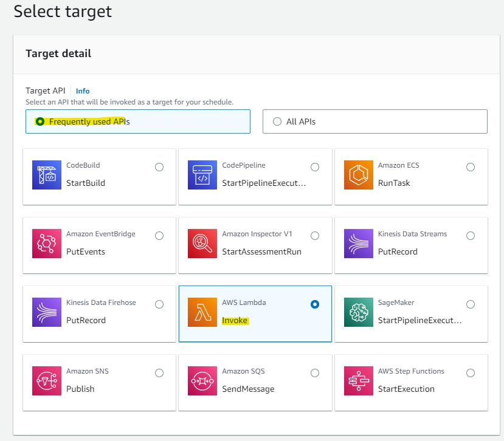Viewport: 504px width, 441px height.
Task: Click the StartBuild text
Action: [86, 183]
